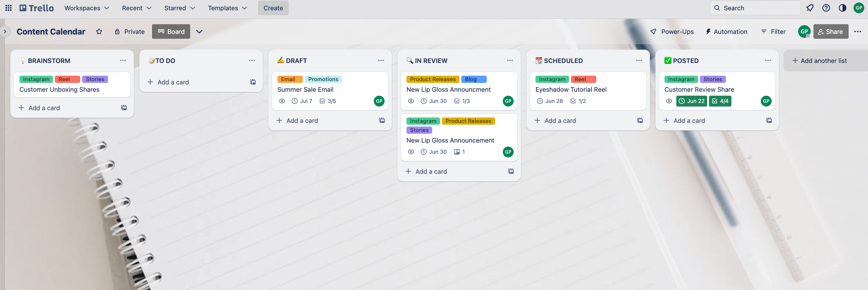Open the app switcher grid icon
This screenshot has width=868, height=290.
8,8
